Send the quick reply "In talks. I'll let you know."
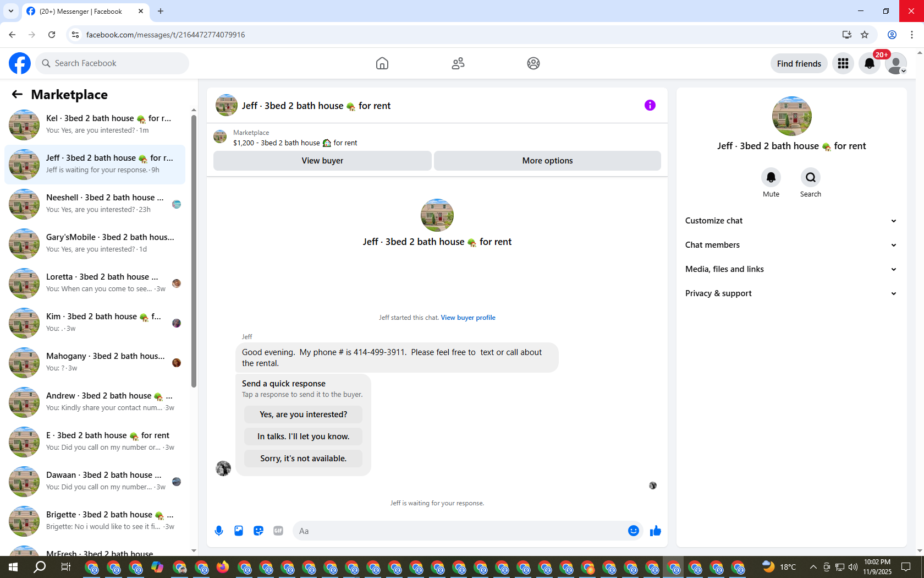Viewport: 924px width, 578px height. point(304,437)
